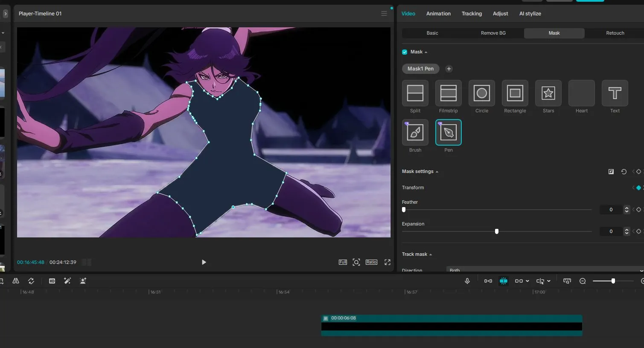This screenshot has height=348, width=644.
Task: Click the Expansion slider handle
Action: [x=496, y=231]
